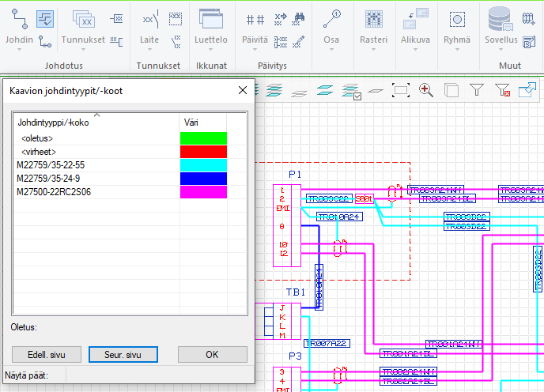
Task: Open the Ryhmä dropdown menu
Action: (x=456, y=50)
